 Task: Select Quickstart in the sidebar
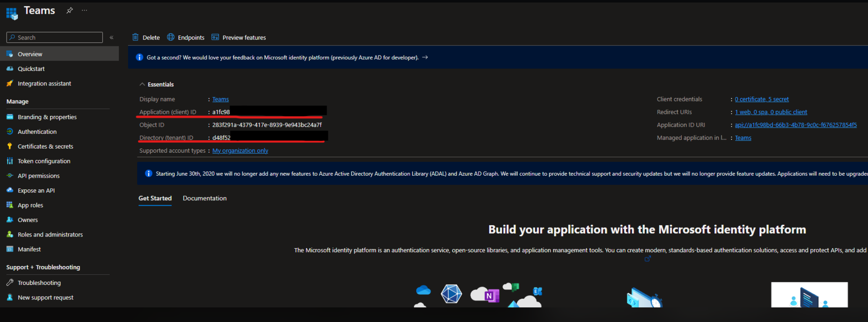pyautogui.click(x=31, y=69)
